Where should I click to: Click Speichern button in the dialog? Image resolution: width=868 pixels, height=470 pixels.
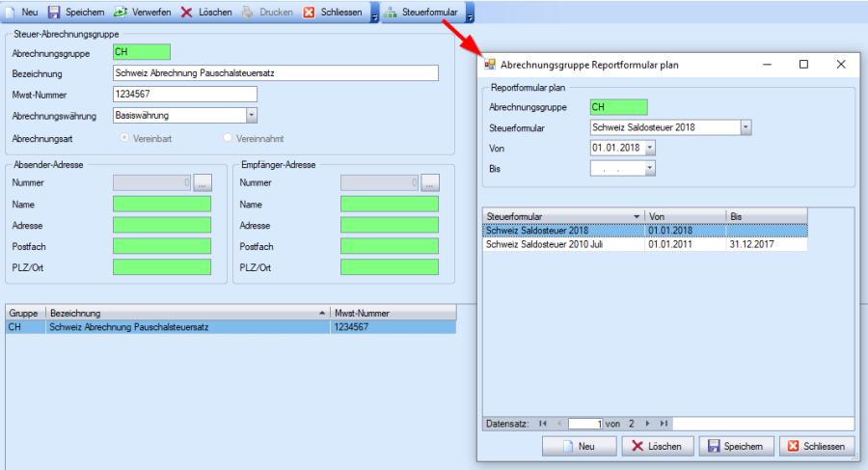(x=736, y=446)
